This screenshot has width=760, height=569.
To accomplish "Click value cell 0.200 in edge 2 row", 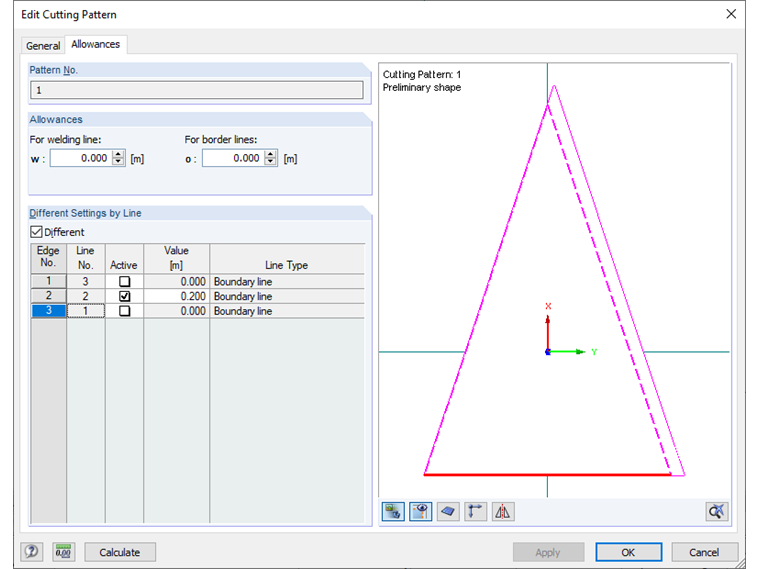I will click(x=176, y=296).
